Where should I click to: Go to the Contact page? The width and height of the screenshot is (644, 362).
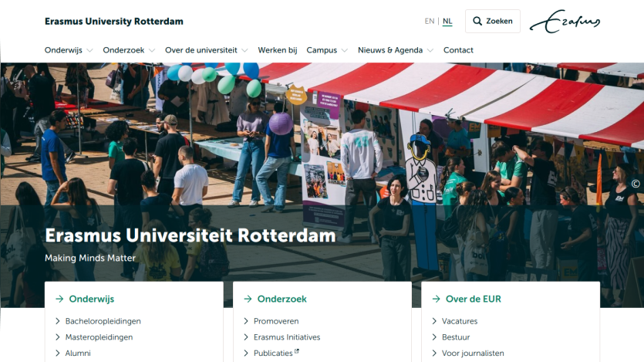pos(458,50)
